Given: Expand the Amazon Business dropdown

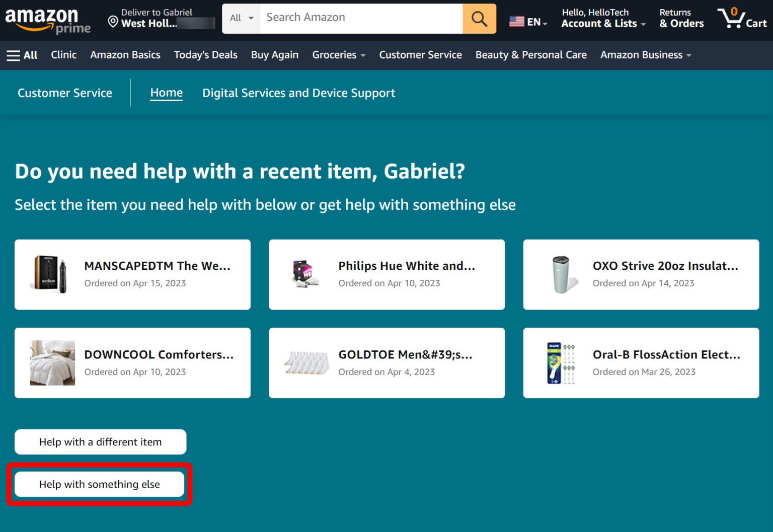Looking at the screenshot, I should click(645, 55).
